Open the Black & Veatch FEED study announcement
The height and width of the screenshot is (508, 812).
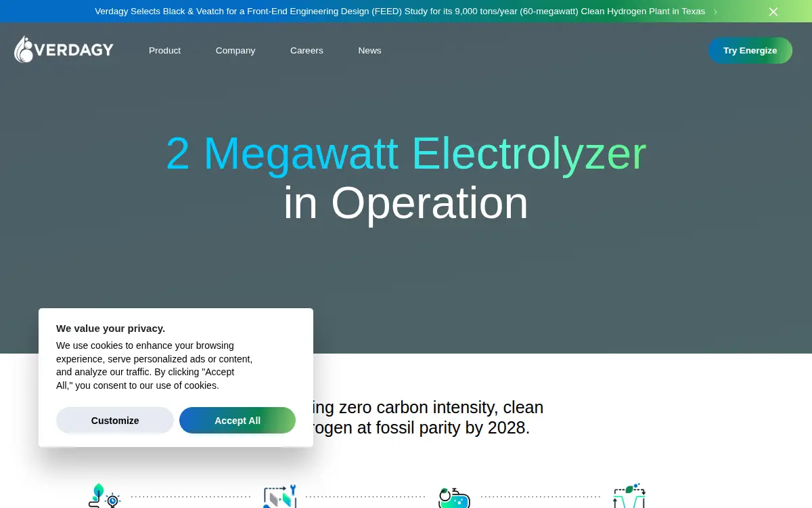point(400,12)
